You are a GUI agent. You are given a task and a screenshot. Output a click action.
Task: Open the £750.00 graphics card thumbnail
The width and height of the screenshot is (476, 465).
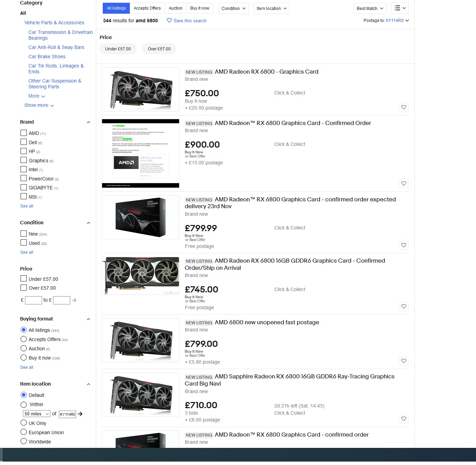[x=140, y=90]
